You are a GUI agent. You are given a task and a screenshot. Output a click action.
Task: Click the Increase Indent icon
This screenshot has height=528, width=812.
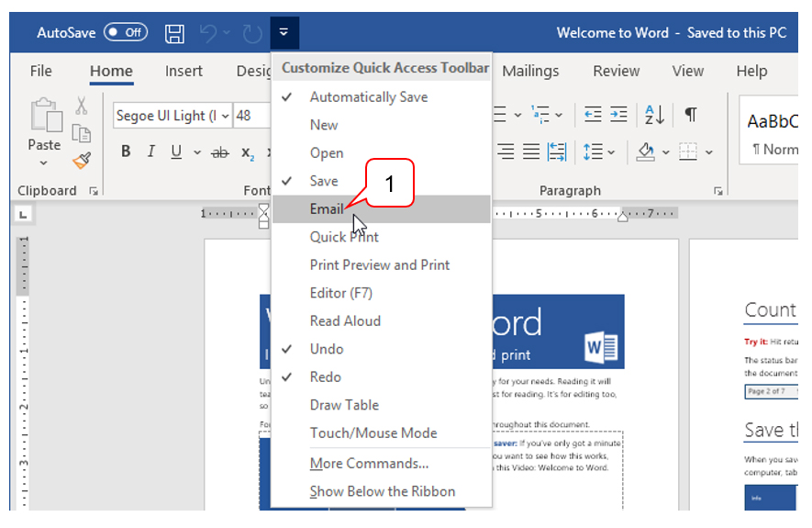point(618,114)
